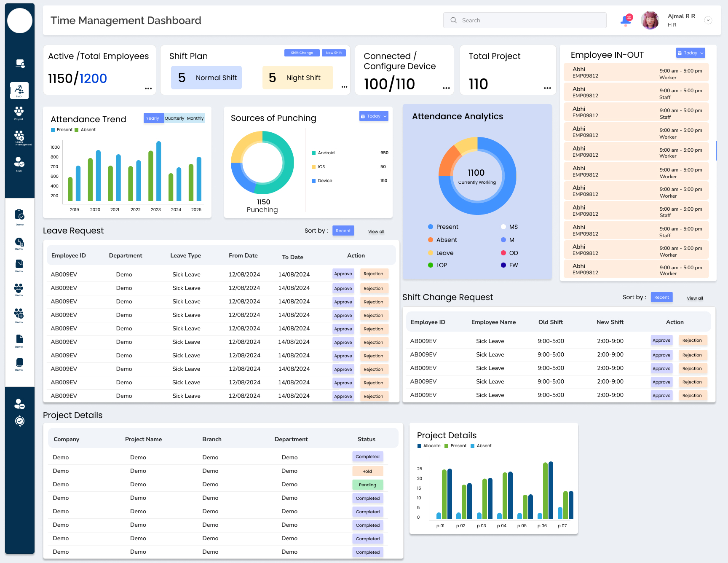Sort Shift Change Request by Recent
Viewport: 728px width, 563px height.
[x=661, y=297]
